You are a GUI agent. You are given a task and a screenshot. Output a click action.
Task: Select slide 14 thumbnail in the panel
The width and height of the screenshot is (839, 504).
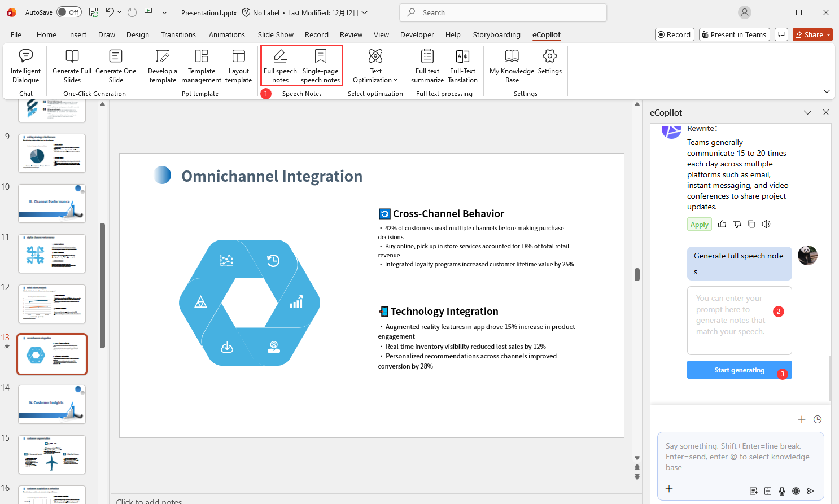tap(51, 404)
